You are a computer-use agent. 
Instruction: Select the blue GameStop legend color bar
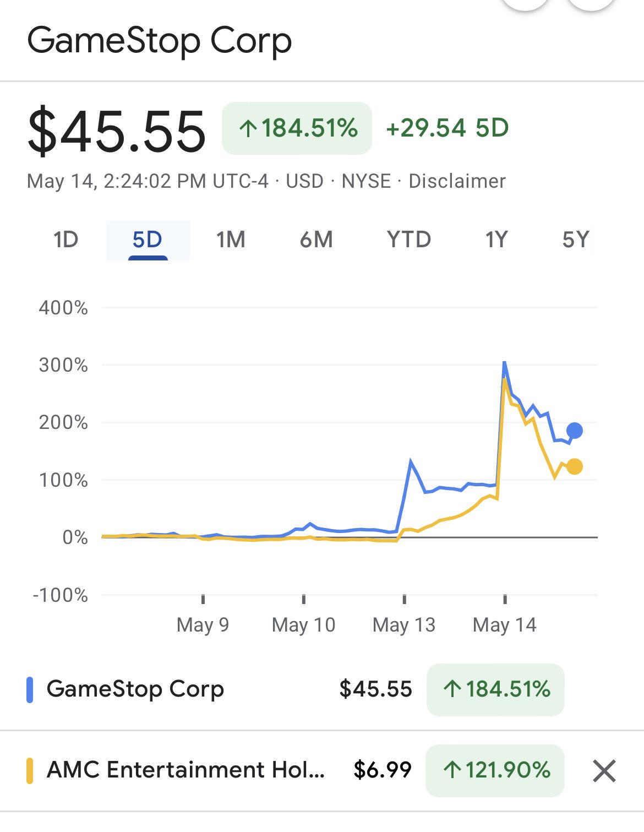(x=29, y=689)
